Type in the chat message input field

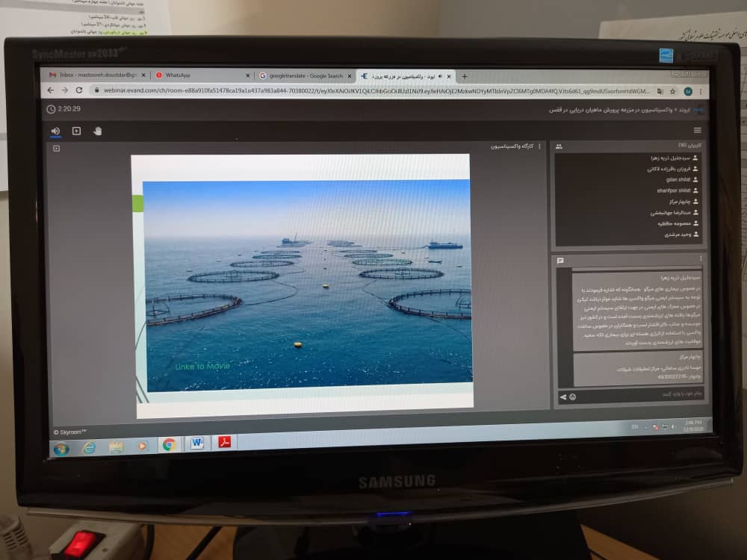pos(642,393)
